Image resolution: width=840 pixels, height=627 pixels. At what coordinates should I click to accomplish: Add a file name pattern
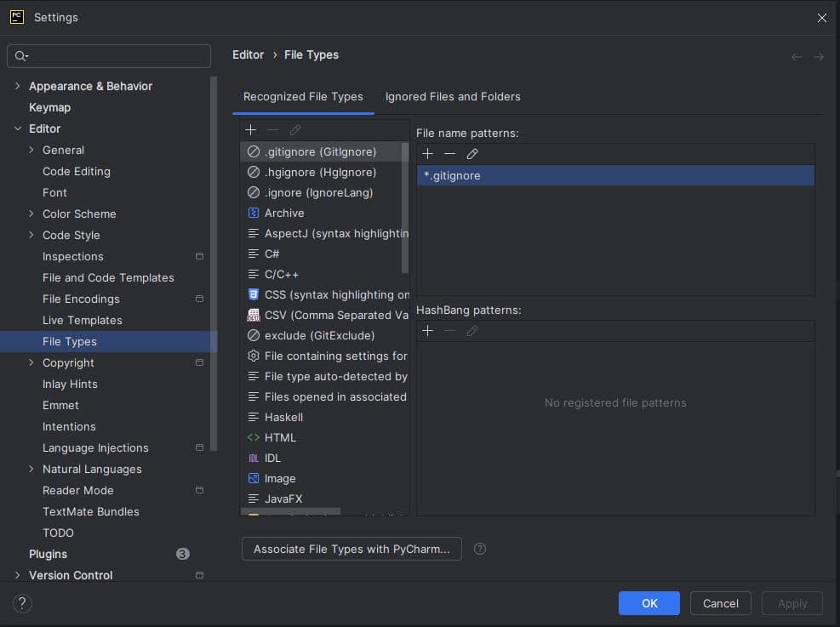click(x=427, y=154)
